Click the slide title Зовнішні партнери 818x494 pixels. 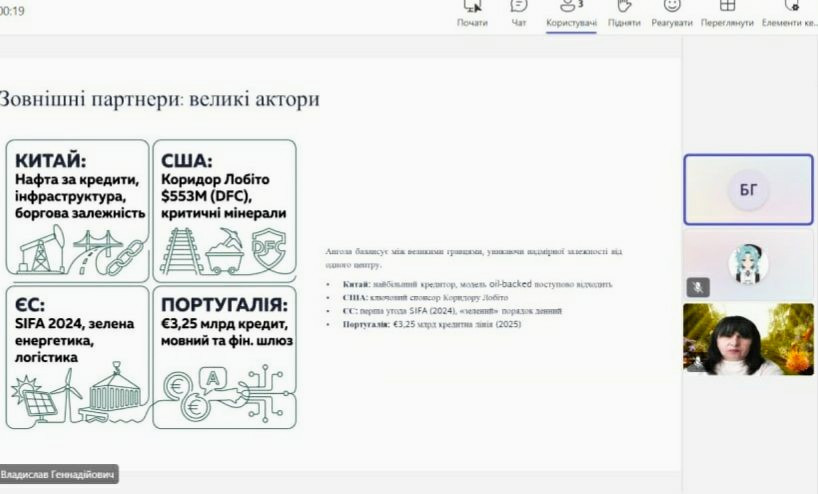click(x=158, y=100)
